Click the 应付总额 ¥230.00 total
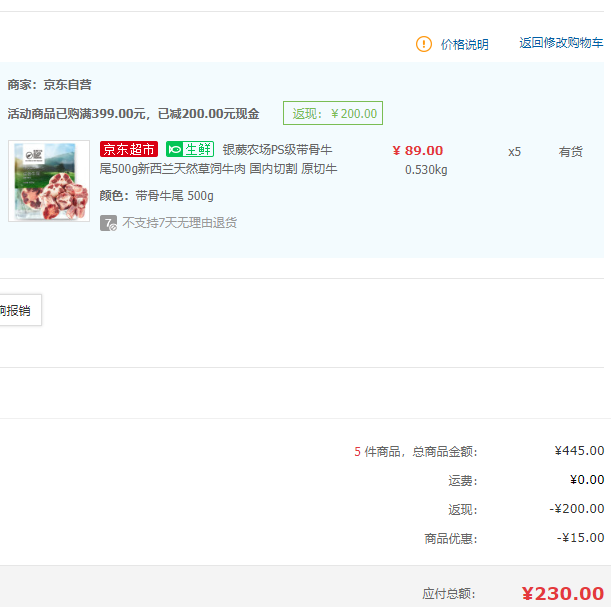Image resolution: width=611 pixels, height=607 pixels. coord(563,593)
